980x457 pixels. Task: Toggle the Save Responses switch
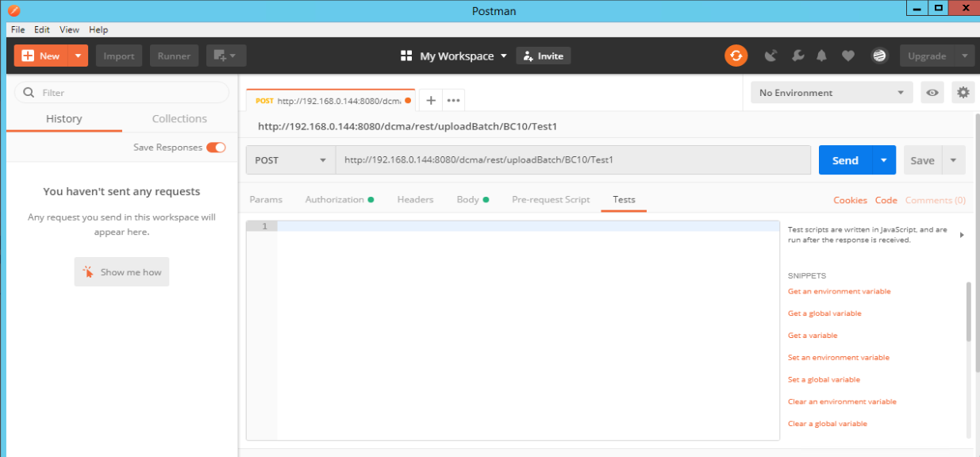pos(216,148)
